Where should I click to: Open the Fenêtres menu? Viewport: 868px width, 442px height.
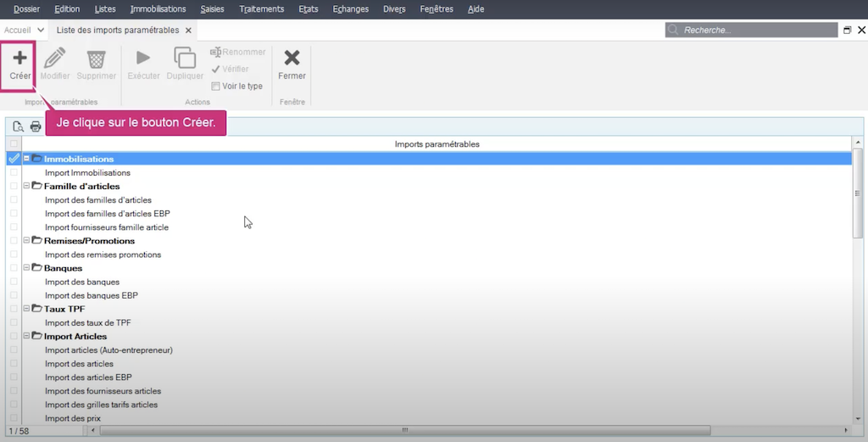[x=437, y=8]
